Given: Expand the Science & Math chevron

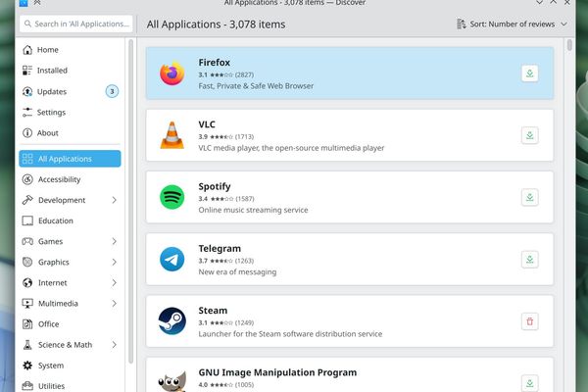Looking at the screenshot, I should 115,345.
